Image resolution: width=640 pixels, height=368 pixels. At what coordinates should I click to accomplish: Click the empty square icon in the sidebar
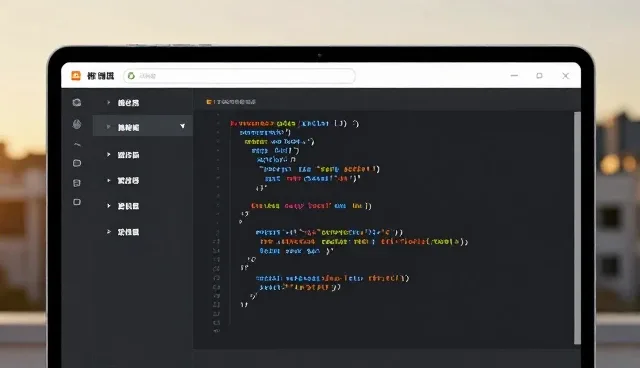click(x=77, y=202)
